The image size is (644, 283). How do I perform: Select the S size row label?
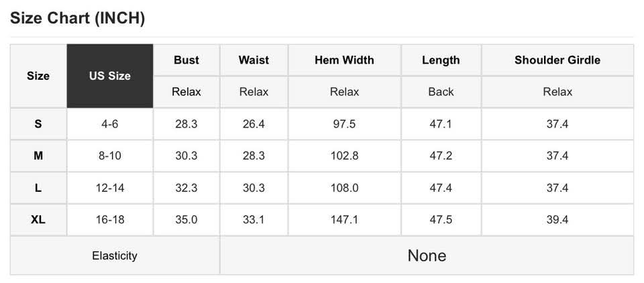coord(38,124)
